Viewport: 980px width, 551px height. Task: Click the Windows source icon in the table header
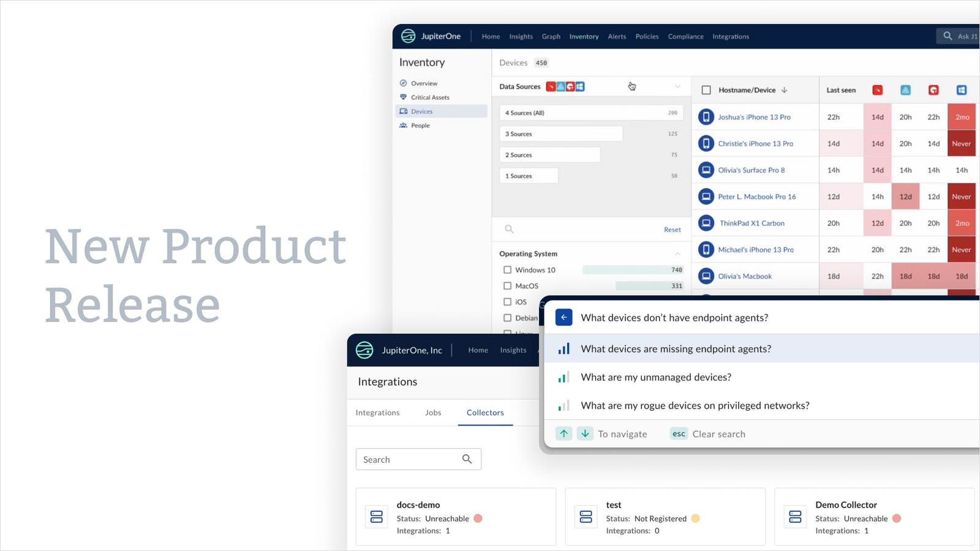tap(962, 90)
